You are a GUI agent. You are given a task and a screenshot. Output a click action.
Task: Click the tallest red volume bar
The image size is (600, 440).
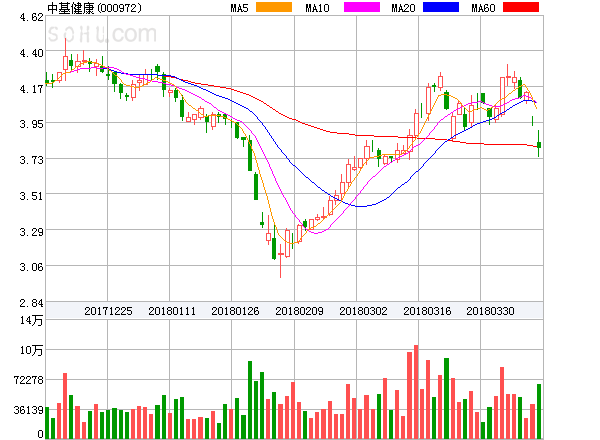click(x=416, y=392)
